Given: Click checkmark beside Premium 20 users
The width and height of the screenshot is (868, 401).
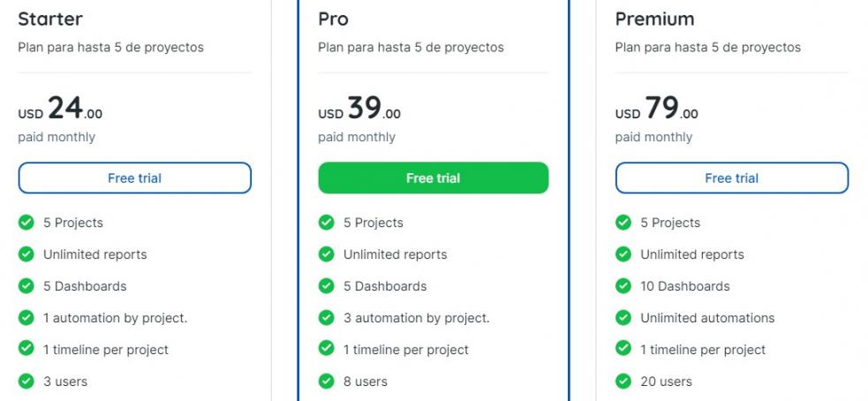Looking at the screenshot, I should 623,382.
